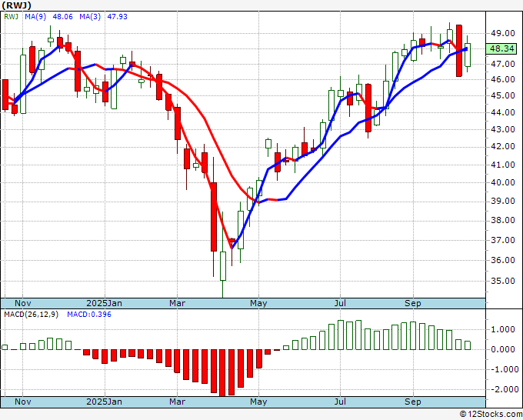Click May on the price chart time axis
Image resolution: width=523 pixels, height=420 pixels.
(x=258, y=303)
